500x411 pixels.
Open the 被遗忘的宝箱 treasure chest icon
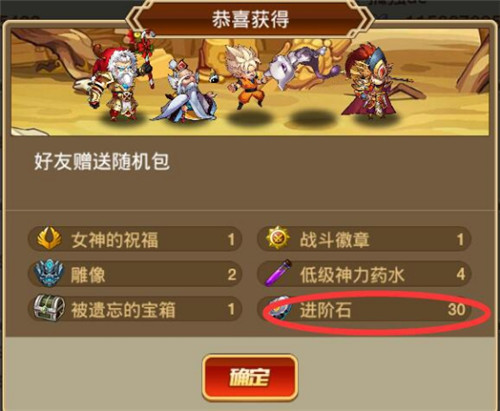pos(49,308)
